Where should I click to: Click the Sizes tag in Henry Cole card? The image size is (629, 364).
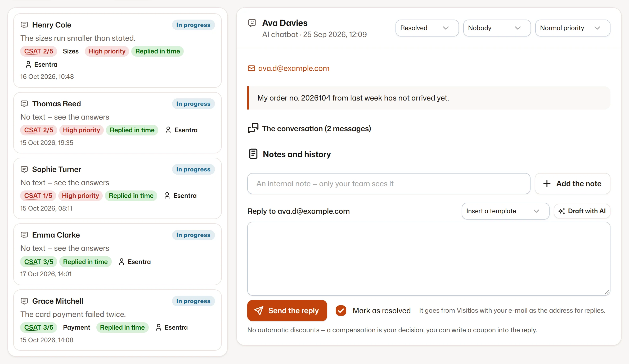click(x=71, y=51)
